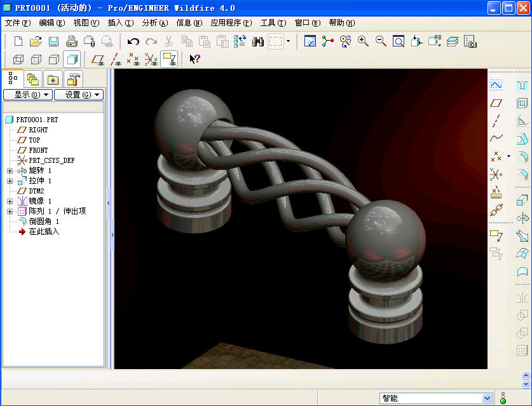Cut selection with the scissors icon
This screenshot has height=406, width=532.
168,41
